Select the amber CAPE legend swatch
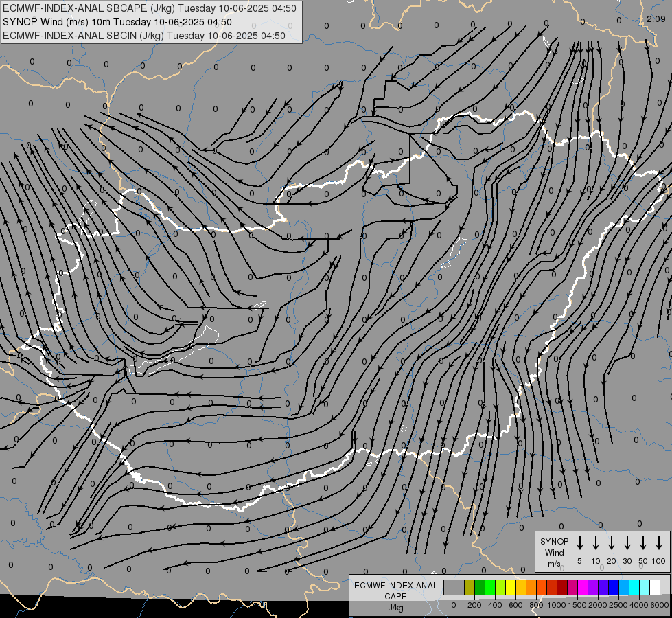This screenshot has width=672, height=618. 521,587
